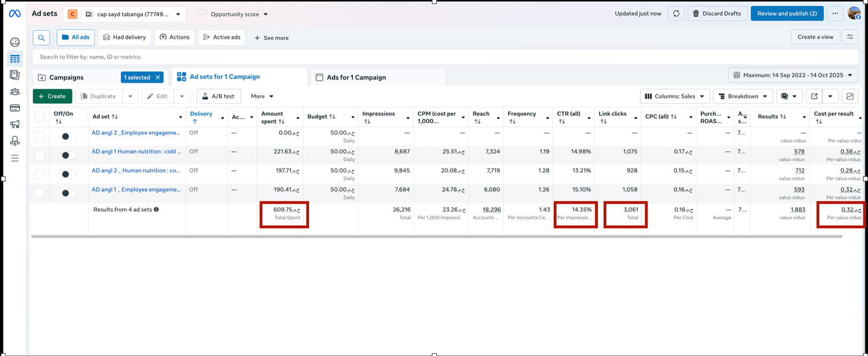Open the Audiences icon in left sidebar
The image size is (868, 356).
pyautogui.click(x=14, y=91)
